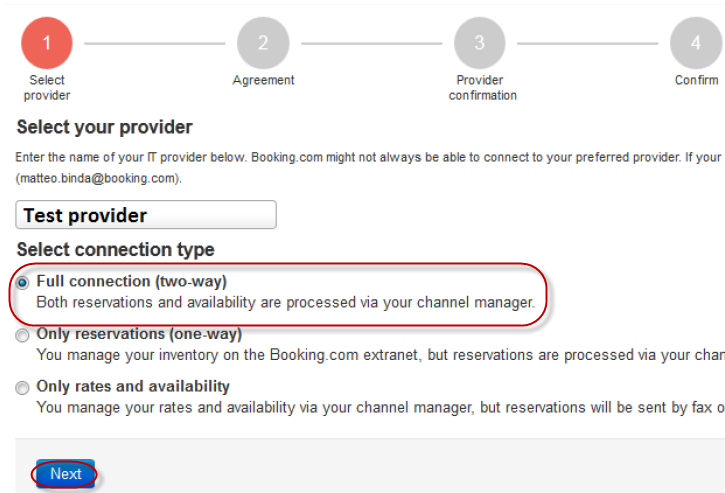Jump to the 'Confirm' step label
725x493 pixels.
(696, 80)
